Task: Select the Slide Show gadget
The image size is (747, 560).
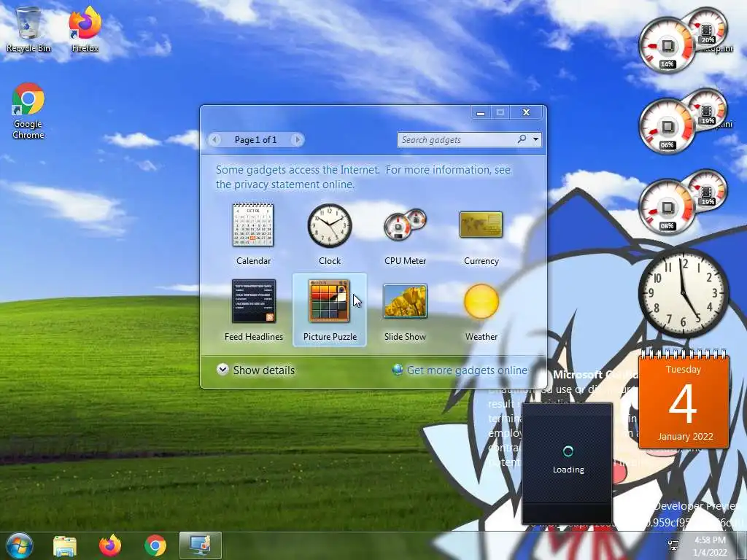Action: coord(405,301)
